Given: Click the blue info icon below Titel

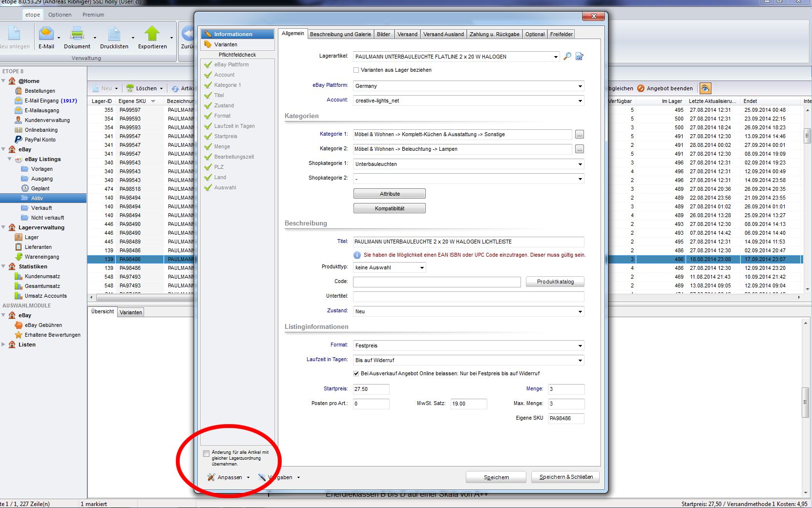Looking at the screenshot, I should point(357,255).
